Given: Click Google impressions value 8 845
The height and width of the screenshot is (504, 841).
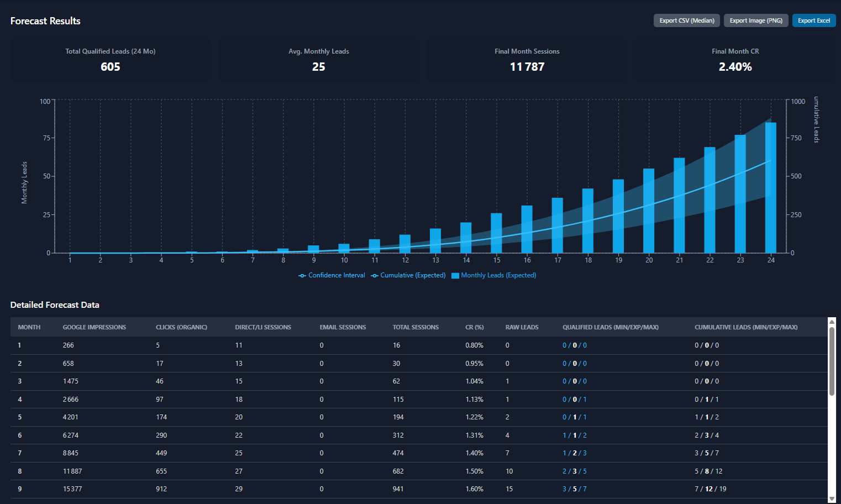Looking at the screenshot, I should coord(70,453).
